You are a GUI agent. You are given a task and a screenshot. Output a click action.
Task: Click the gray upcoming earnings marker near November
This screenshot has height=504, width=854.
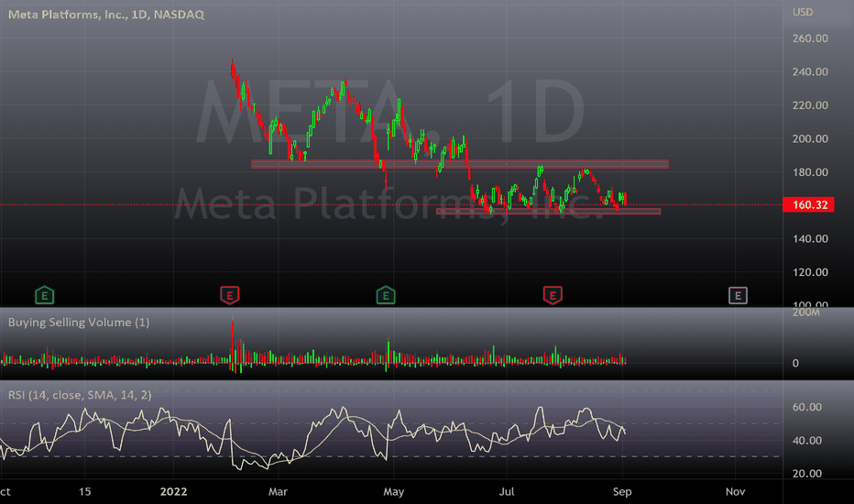[x=738, y=295]
